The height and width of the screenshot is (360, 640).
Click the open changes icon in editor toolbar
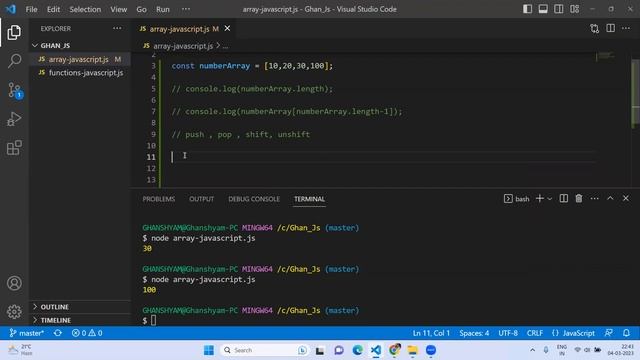tap(595, 29)
